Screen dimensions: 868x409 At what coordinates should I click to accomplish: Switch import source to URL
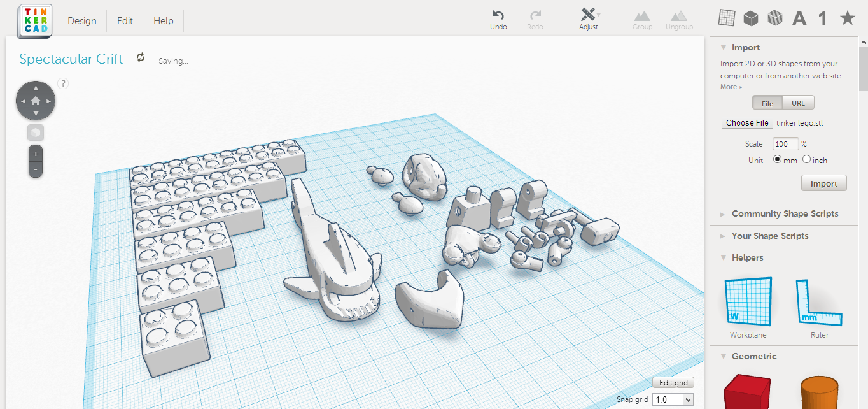point(798,102)
